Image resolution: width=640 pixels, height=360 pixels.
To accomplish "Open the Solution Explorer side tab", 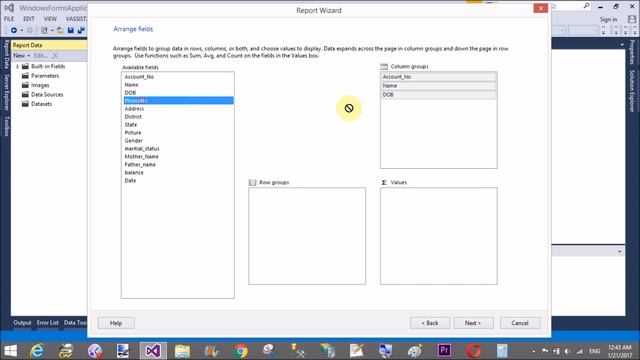I will click(632, 91).
